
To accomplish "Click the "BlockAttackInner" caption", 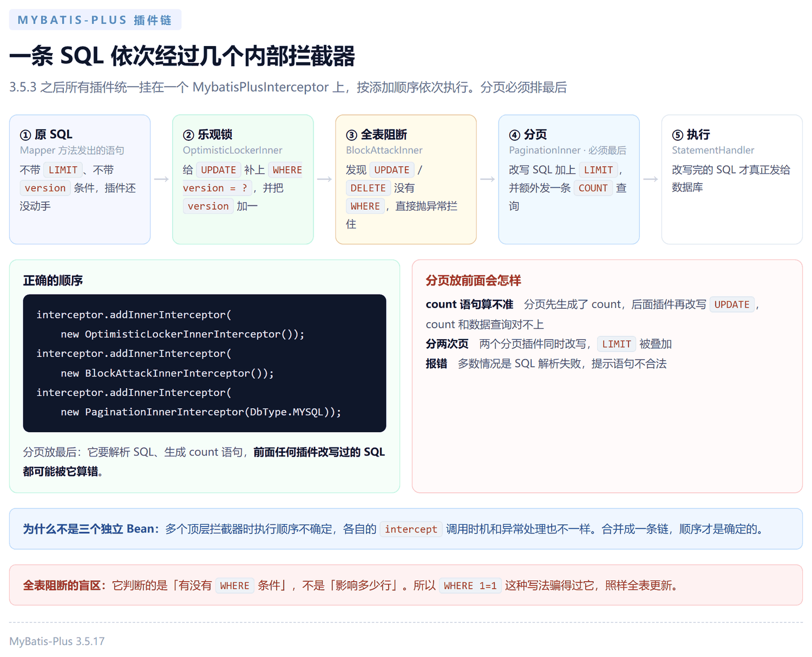I will 384,150.
